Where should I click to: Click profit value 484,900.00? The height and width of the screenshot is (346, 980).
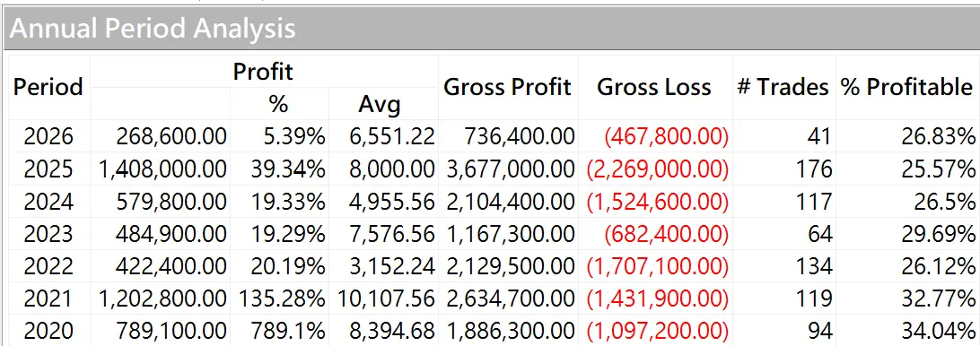171,234
